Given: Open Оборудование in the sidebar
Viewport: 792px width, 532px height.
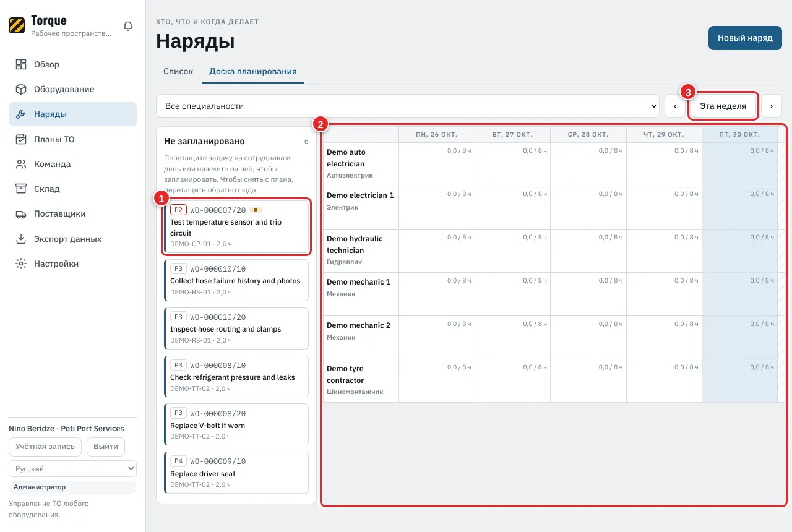Looking at the screenshot, I should coord(72,89).
